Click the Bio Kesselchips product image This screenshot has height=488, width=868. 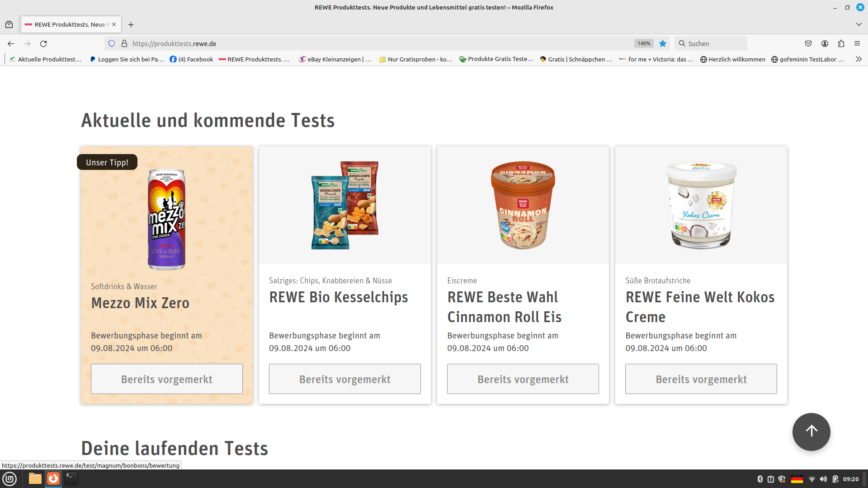345,205
